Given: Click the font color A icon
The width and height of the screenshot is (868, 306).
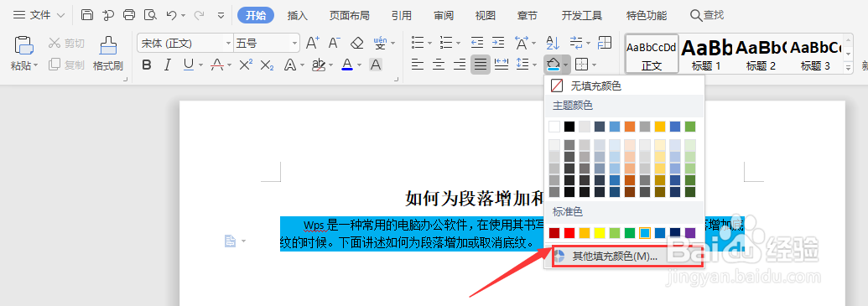Looking at the screenshot, I should click(347, 65).
